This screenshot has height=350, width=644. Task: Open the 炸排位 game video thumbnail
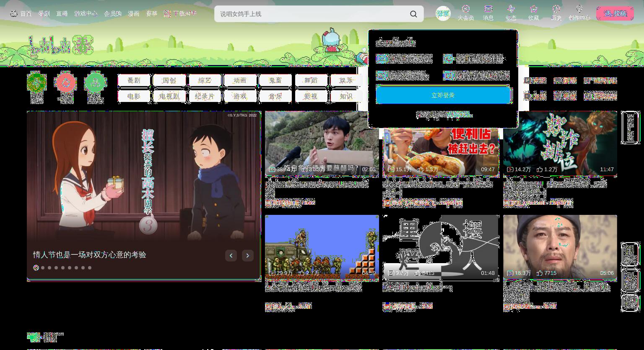pos(560,144)
